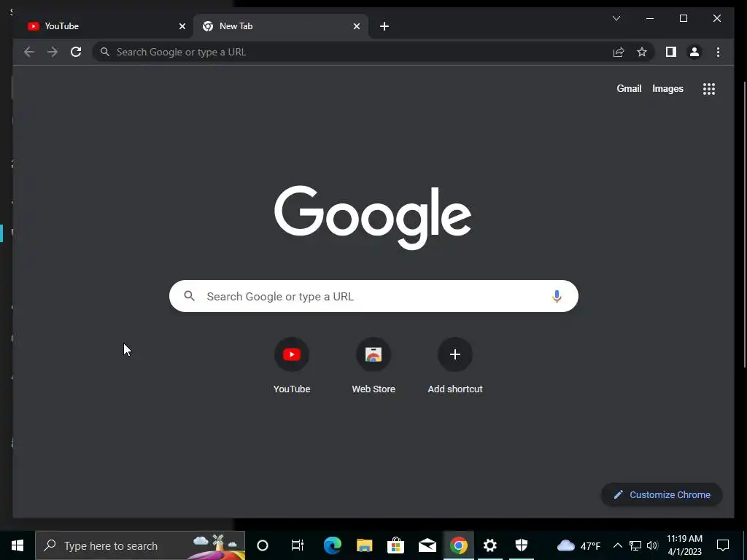Screen dimensions: 747x560
Task: Start a voice search with the microphone
Action: (x=557, y=296)
